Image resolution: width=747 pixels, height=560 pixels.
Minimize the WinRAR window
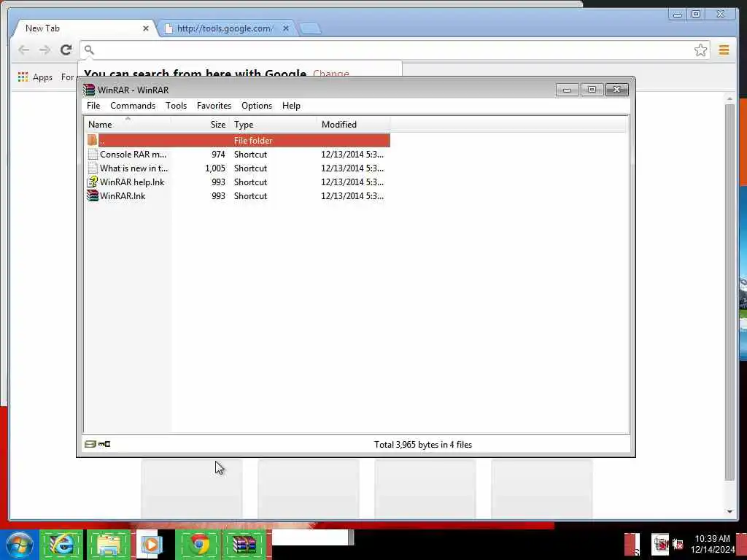click(x=567, y=90)
